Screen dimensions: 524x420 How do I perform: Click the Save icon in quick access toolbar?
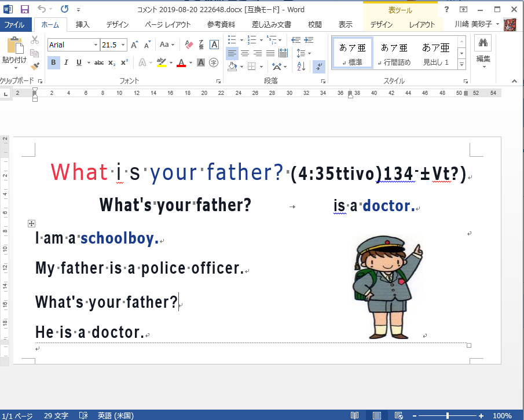pyautogui.click(x=25, y=9)
